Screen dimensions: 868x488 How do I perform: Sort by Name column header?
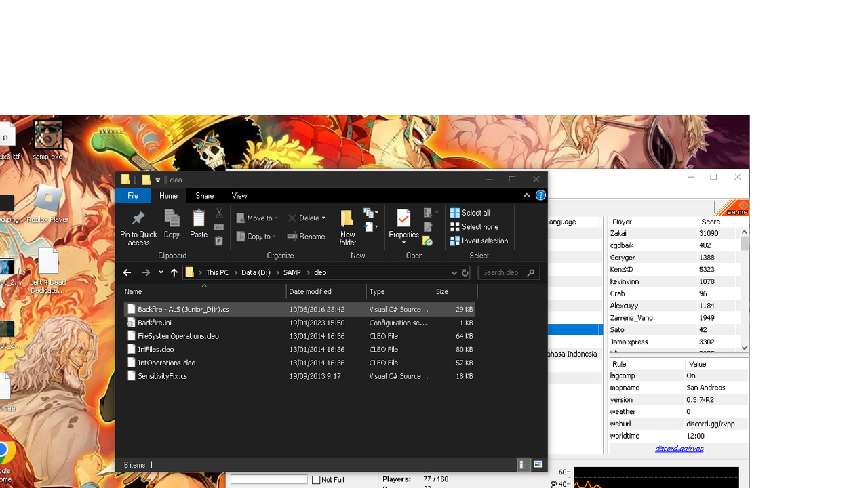[204, 291]
